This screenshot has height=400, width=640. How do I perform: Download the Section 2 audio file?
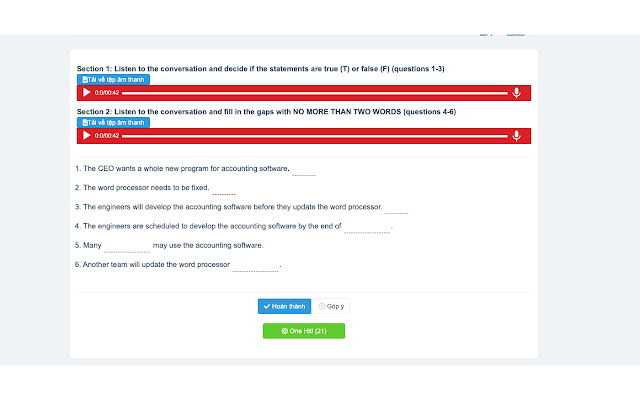coord(113,122)
